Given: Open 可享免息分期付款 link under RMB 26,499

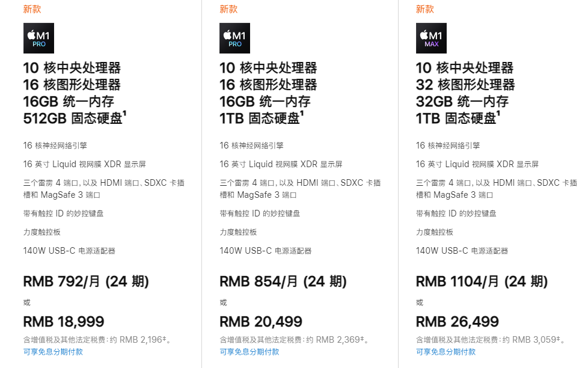Looking at the screenshot, I should (446, 352).
